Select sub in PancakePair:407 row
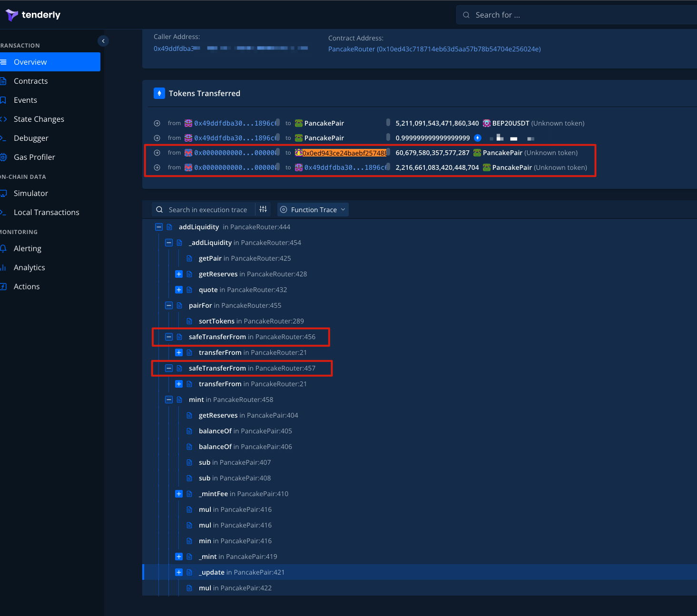Image resolution: width=697 pixels, height=616 pixels. (235, 462)
